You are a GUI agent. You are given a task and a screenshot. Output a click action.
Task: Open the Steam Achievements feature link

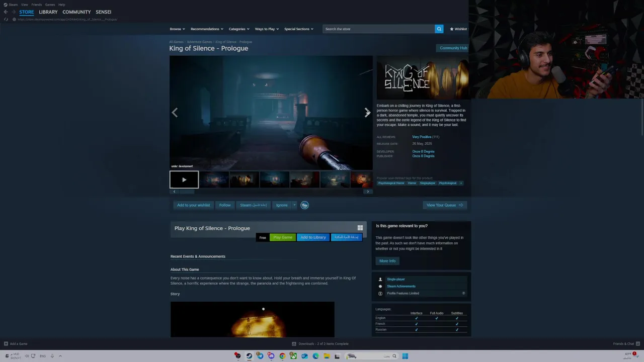tap(401, 286)
